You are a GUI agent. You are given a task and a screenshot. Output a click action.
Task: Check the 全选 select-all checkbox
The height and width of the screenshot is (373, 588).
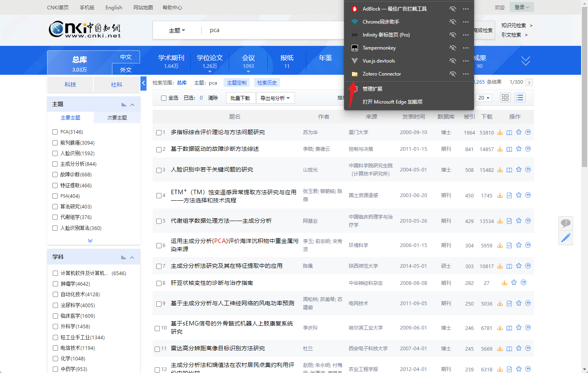point(164,98)
